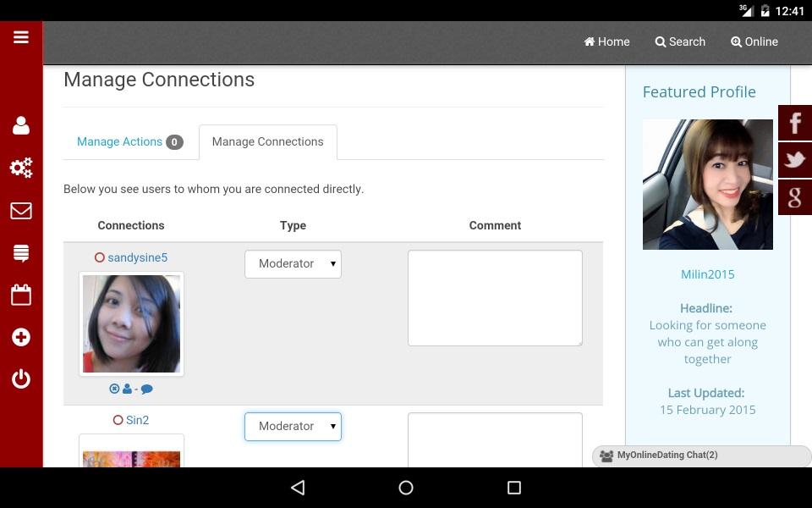This screenshot has width=812, height=508.
Task: Click the Connections column header
Action: coord(131,225)
